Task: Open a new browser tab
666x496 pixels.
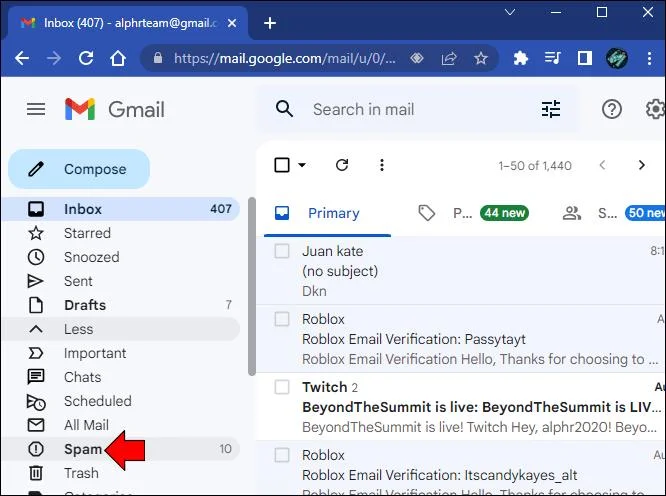Action: (x=270, y=23)
